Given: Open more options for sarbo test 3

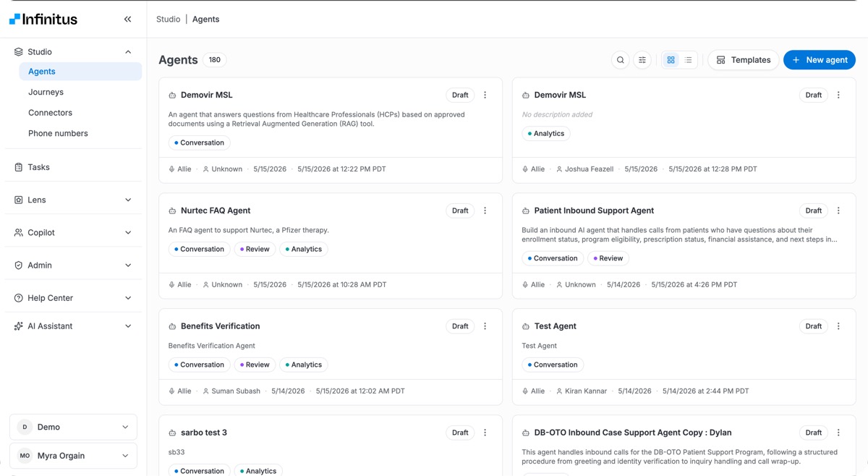Looking at the screenshot, I should tap(485, 433).
